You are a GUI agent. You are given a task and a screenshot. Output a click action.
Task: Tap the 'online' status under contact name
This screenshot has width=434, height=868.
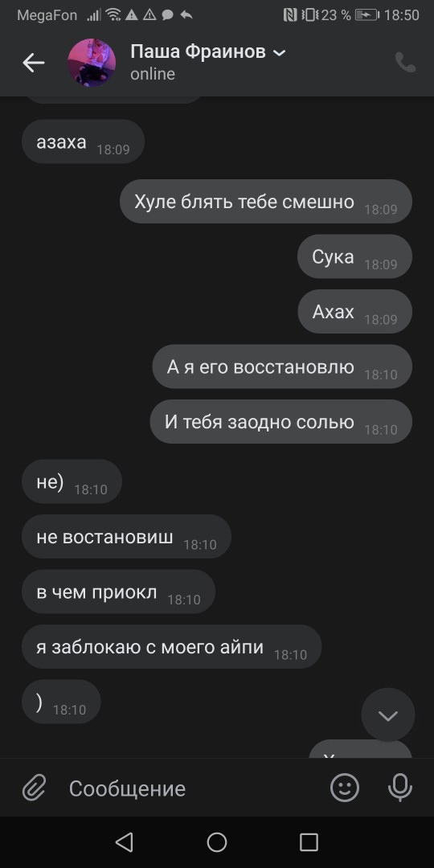point(153,74)
